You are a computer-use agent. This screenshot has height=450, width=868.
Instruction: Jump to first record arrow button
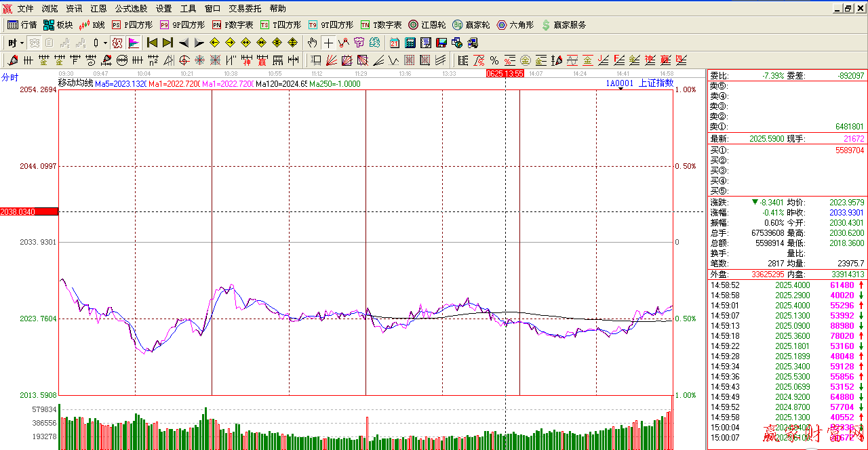[x=153, y=43]
